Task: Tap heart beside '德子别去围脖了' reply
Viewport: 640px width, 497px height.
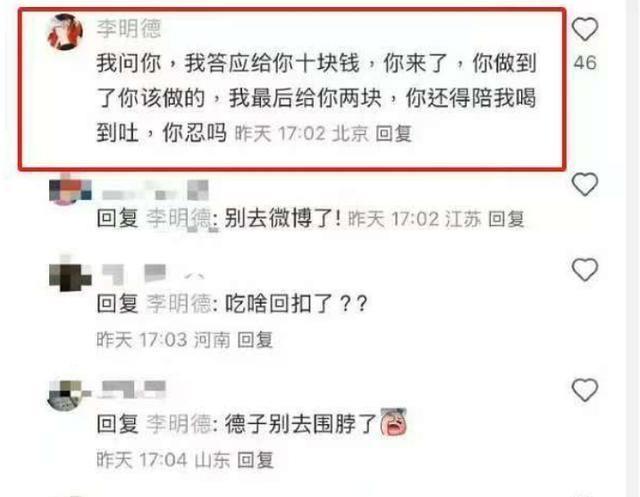Action: coord(585,390)
